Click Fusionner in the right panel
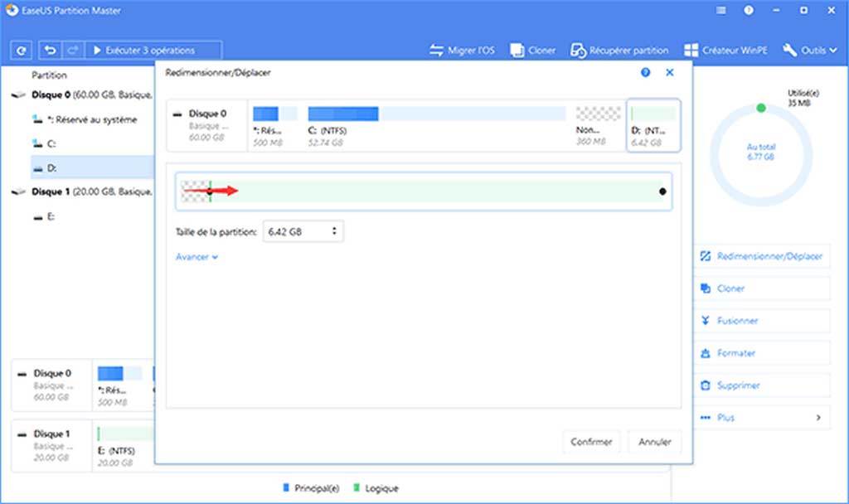This screenshot has width=849, height=504. click(761, 321)
